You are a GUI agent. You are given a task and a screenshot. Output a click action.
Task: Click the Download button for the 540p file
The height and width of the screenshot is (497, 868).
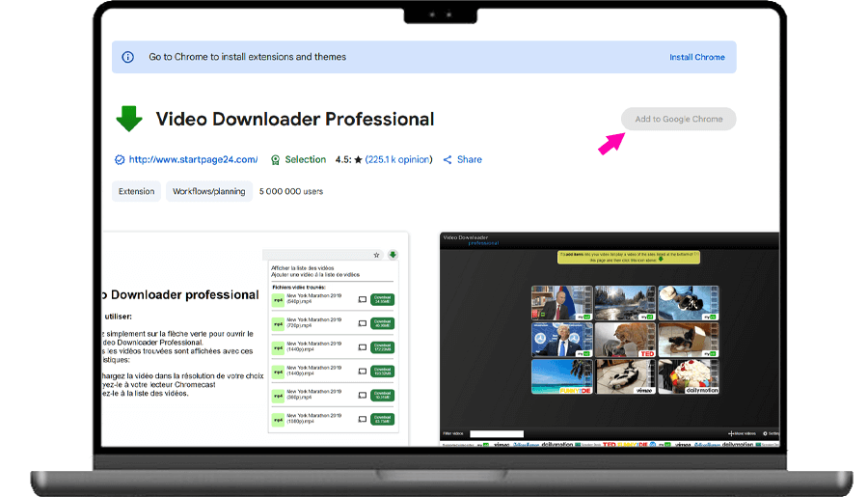(382, 299)
